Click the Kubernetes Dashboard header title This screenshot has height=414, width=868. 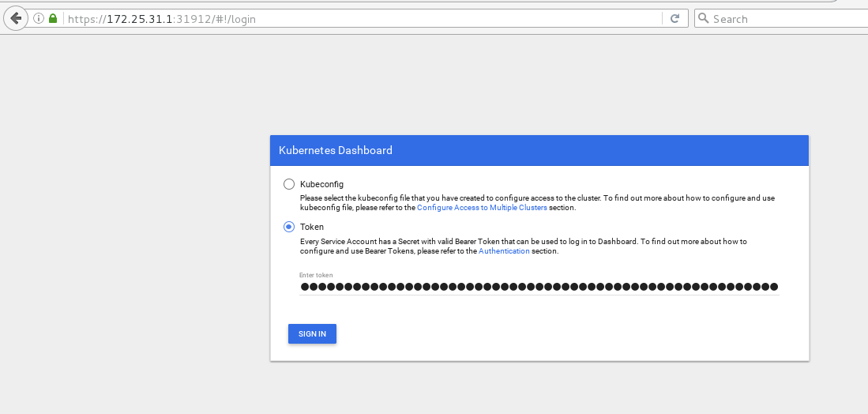click(x=336, y=150)
